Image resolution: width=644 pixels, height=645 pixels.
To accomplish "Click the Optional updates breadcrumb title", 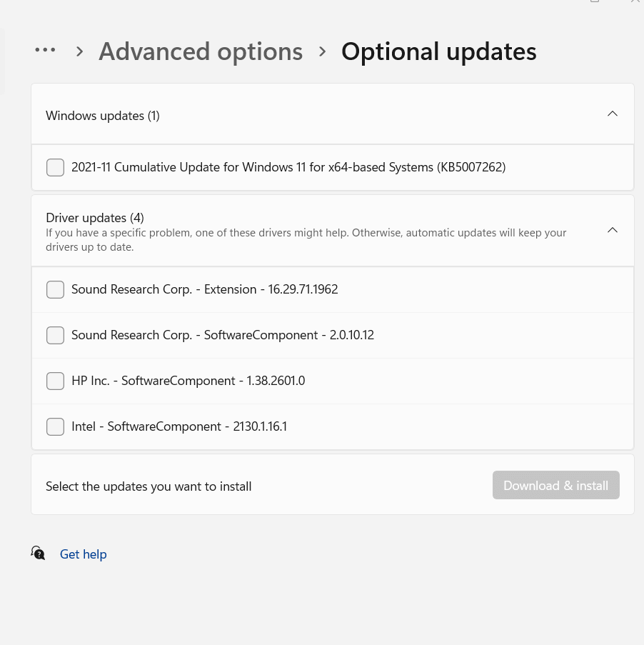I will click(x=438, y=51).
